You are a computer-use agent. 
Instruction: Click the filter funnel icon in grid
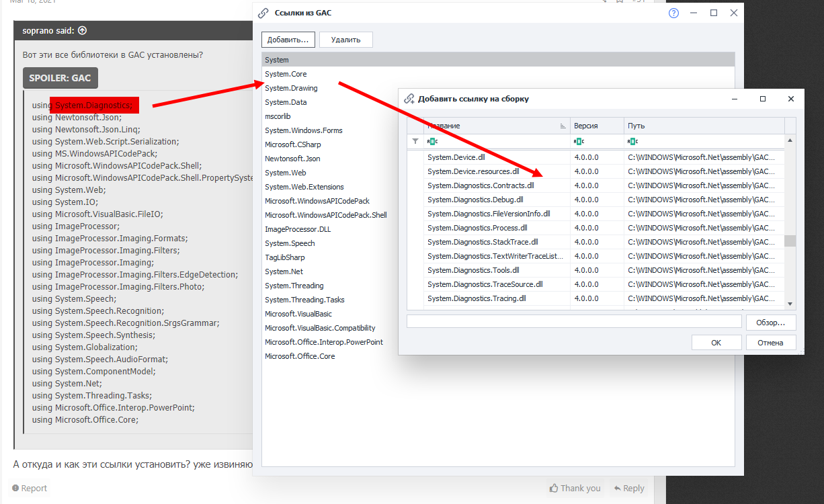415,141
